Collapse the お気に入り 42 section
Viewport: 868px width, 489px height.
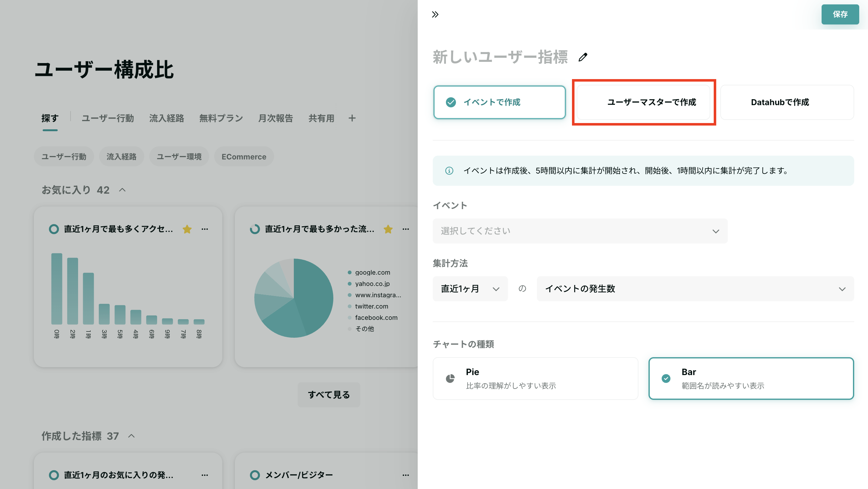click(122, 190)
